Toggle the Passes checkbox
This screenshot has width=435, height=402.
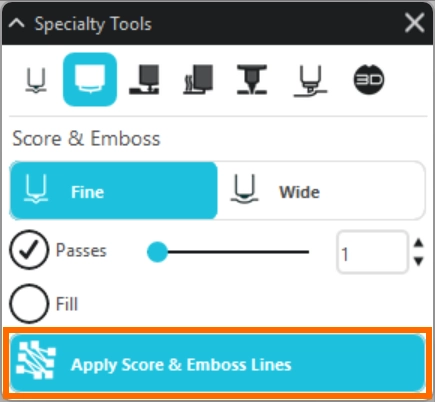tap(29, 250)
